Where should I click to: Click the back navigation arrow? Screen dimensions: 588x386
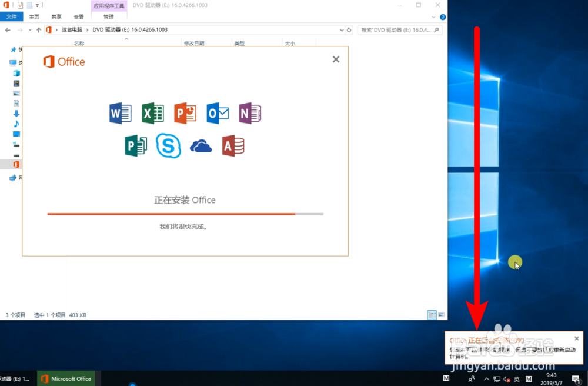pyautogui.click(x=7, y=29)
